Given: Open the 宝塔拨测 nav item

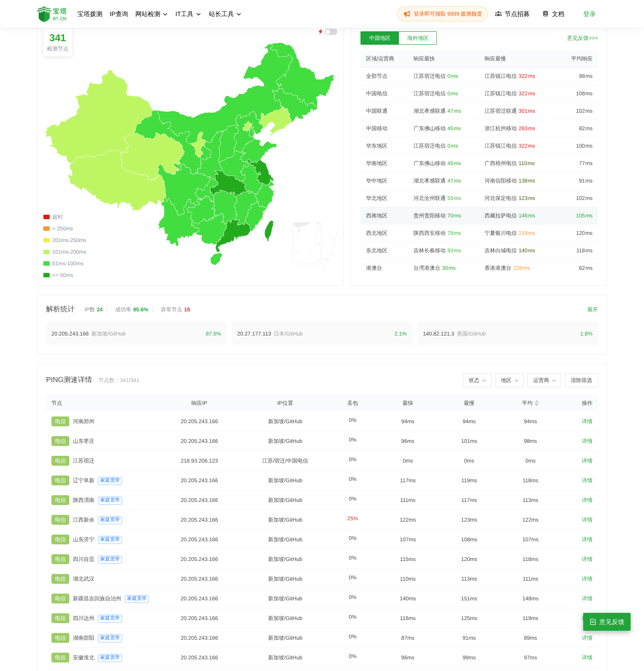Looking at the screenshot, I should tap(90, 14).
